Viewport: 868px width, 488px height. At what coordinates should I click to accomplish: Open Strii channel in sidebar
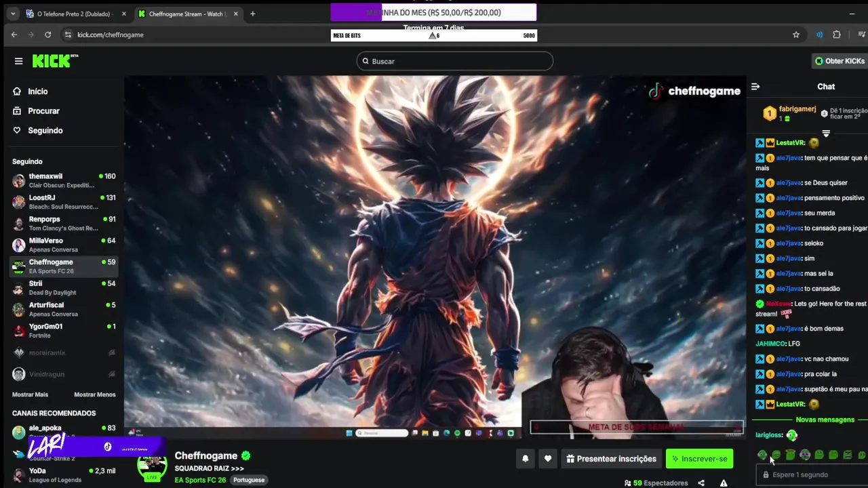[64, 288]
